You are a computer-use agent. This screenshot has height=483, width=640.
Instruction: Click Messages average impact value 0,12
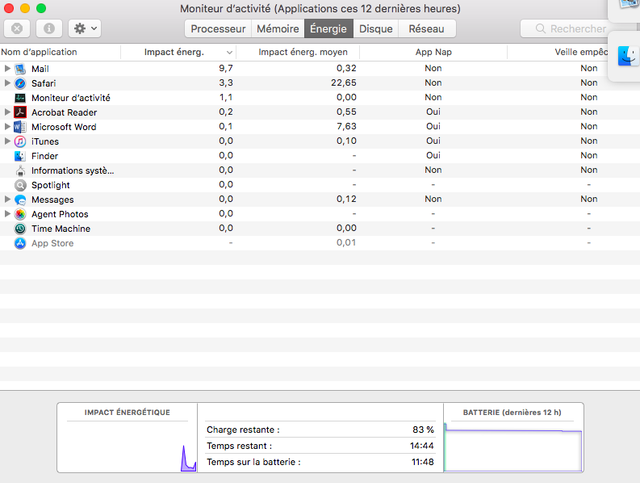click(346, 199)
